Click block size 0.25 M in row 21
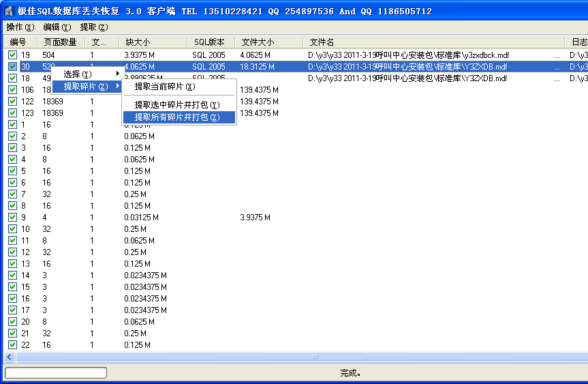588x384 pixels. click(136, 334)
